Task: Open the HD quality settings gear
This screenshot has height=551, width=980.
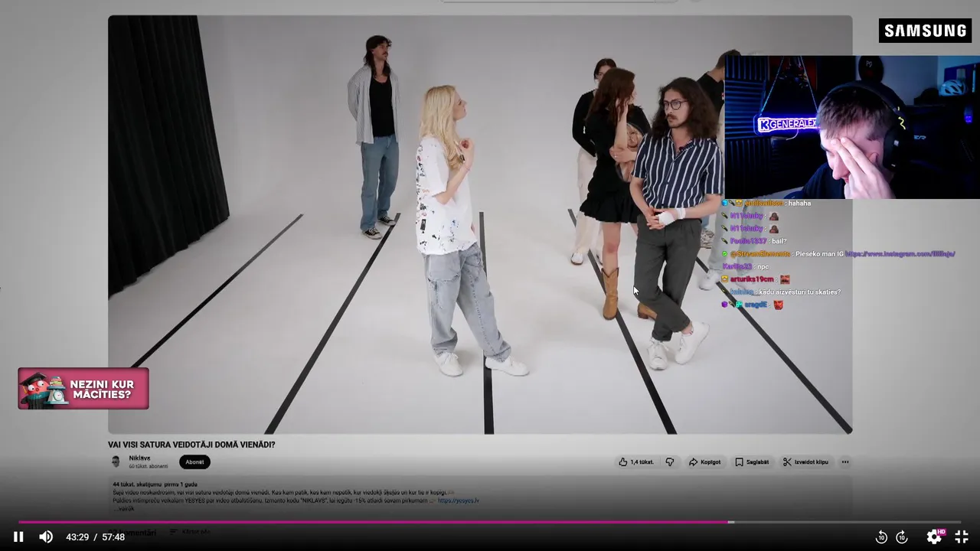Action: 935,536
